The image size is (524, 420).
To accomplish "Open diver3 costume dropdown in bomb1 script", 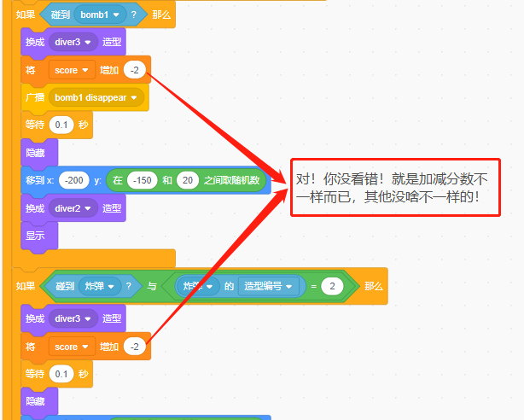I will pos(73,42).
